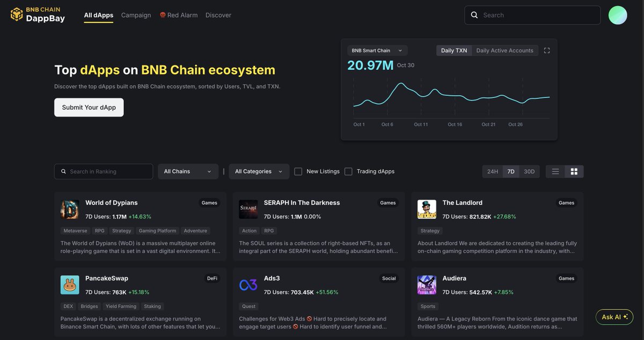Expand the chart to fullscreen
This screenshot has height=340, width=644.
point(547,50)
